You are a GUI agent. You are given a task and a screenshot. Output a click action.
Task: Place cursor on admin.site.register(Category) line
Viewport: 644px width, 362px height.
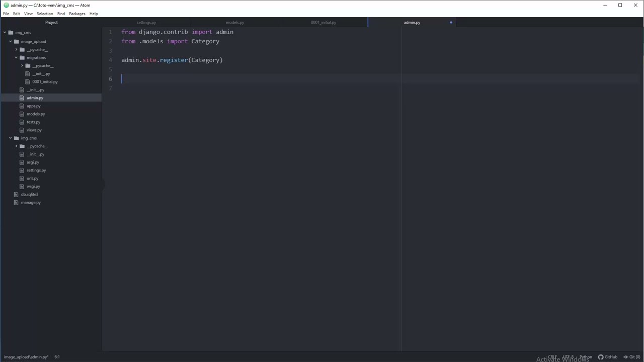point(172,60)
